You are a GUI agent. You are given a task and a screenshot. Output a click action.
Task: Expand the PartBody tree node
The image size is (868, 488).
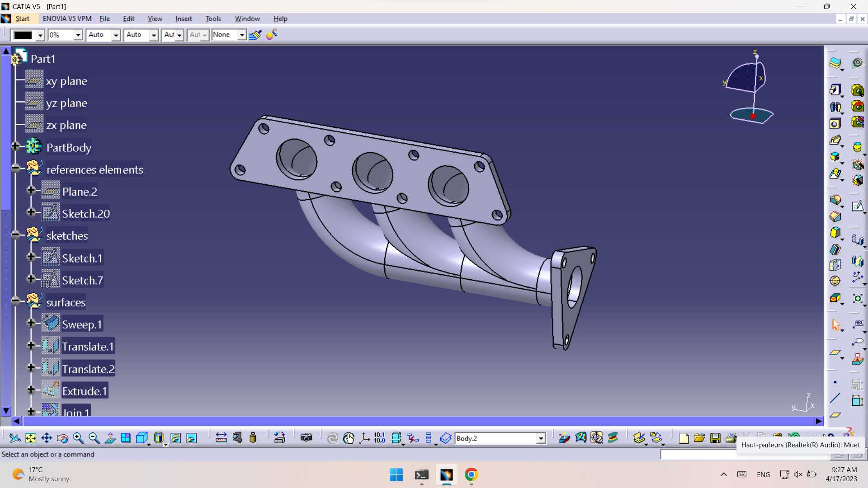(15, 146)
